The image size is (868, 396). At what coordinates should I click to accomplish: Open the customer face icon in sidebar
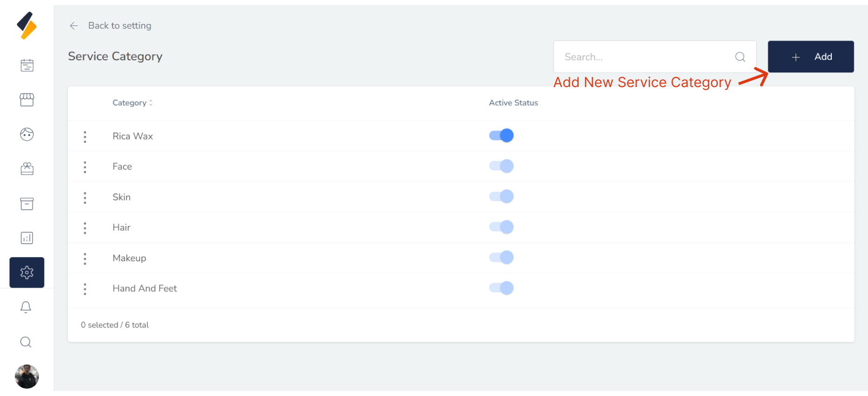pos(27,134)
